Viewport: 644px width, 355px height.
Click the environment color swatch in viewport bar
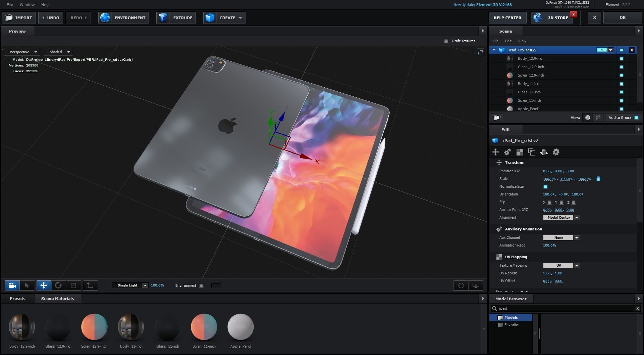pyautogui.click(x=216, y=286)
